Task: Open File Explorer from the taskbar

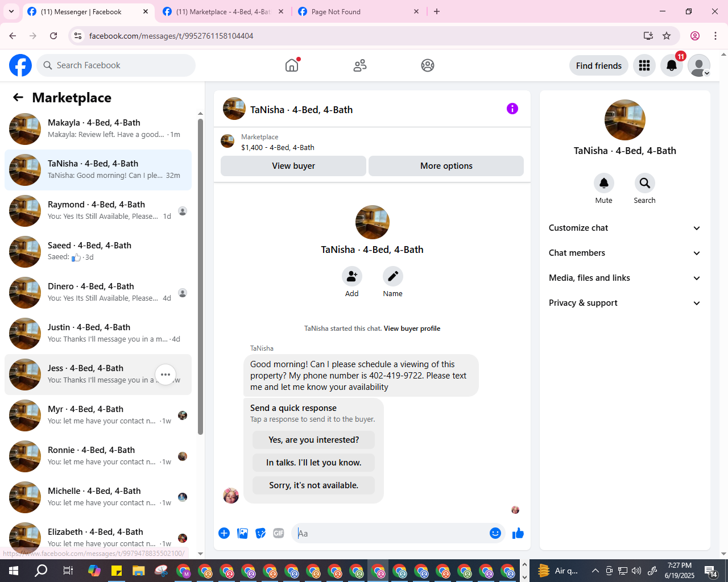Action: coord(138,571)
